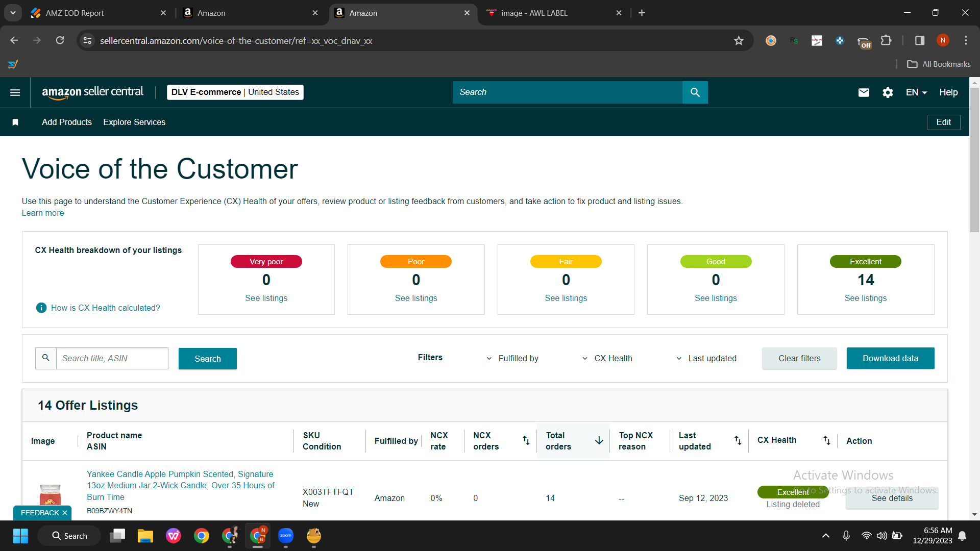The height and width of the screenshot is (551, 980).
Task: Click the Seller Central header search field
Action: (x=568, y=92)
